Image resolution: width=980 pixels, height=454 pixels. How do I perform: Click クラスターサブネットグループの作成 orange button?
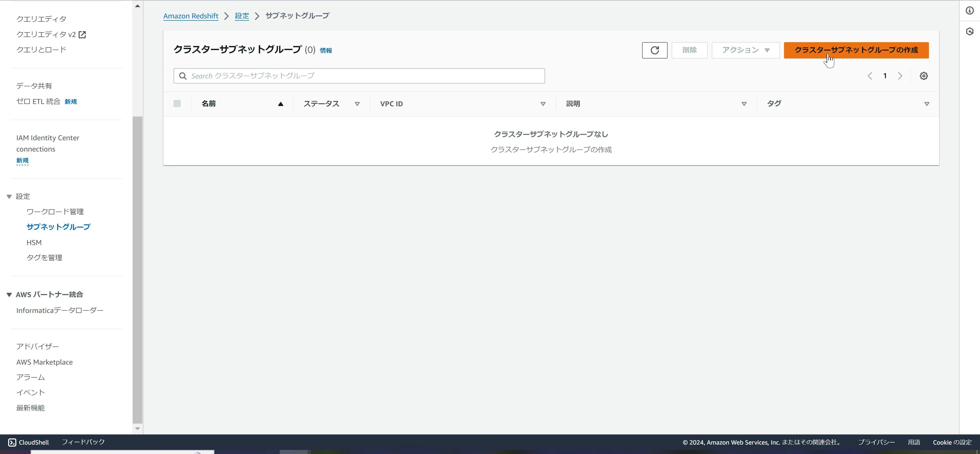coord(856,50)
